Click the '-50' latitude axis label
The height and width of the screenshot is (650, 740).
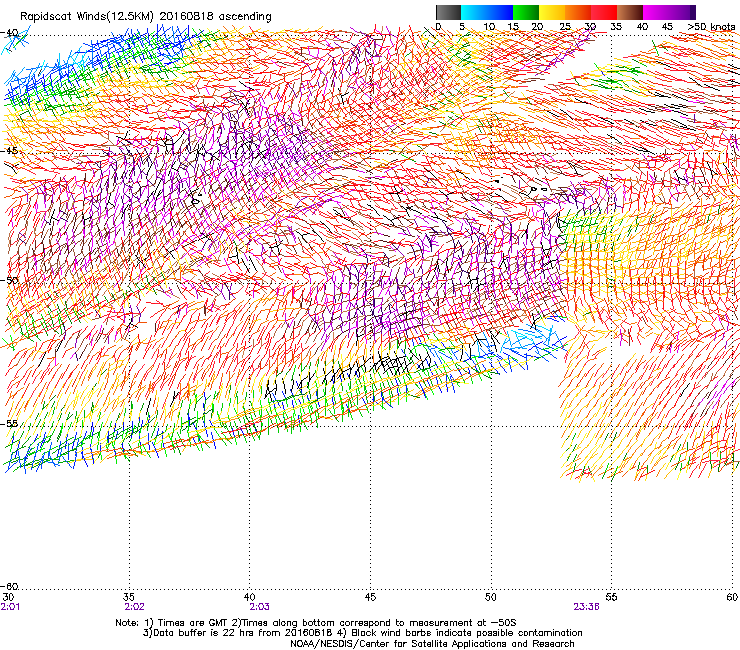tap(9, 280)
